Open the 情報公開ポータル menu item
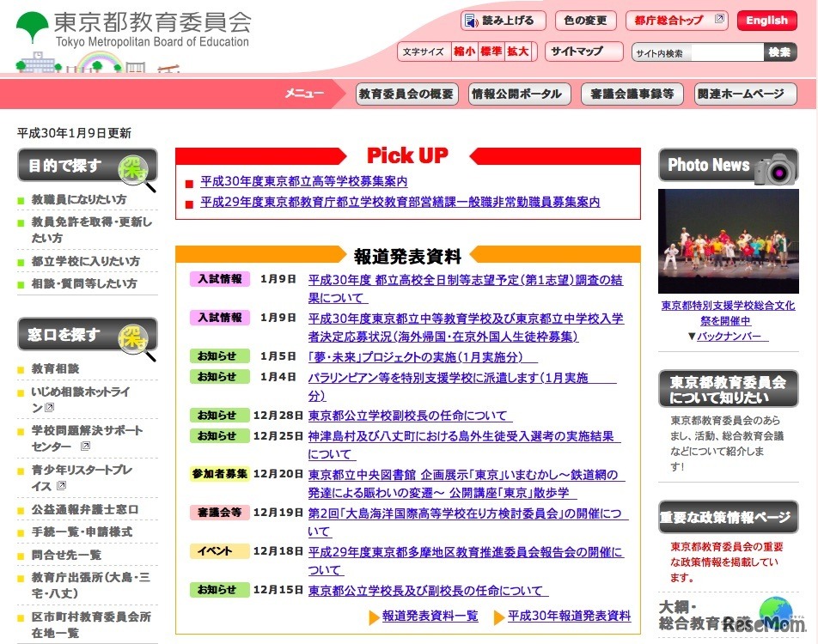The width and height of the screenshot is (818, 644). pyautogui.click(x=519, y=94)
